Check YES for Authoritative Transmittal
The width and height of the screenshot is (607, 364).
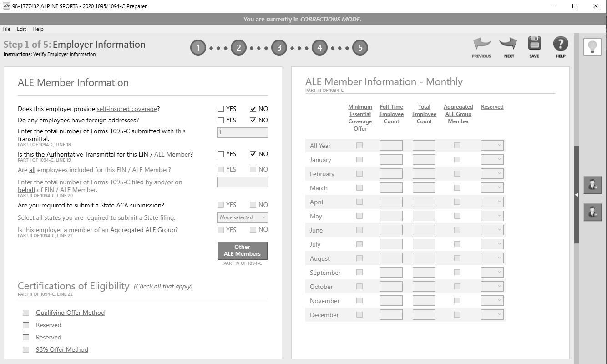click(x=221, y=154)
